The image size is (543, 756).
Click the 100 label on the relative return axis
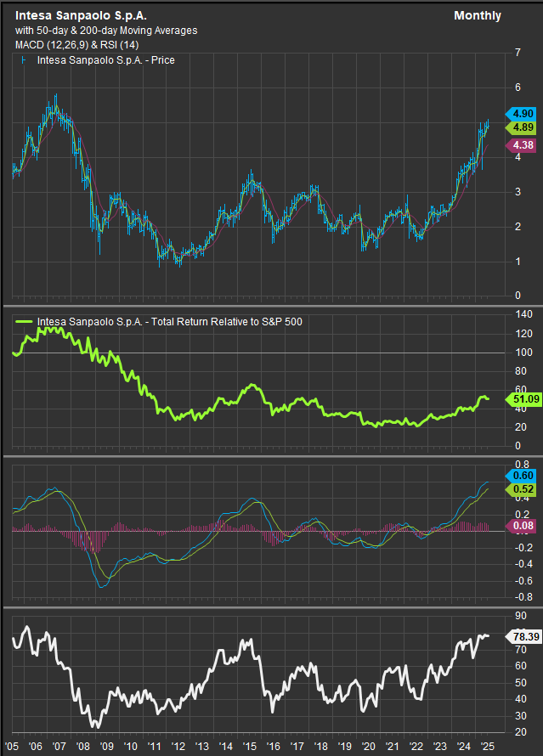[x=523, y=353]
